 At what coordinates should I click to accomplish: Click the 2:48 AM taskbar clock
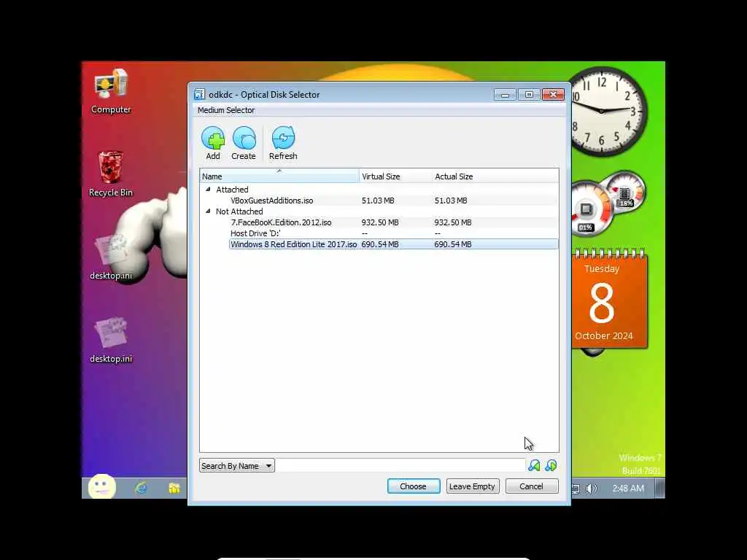coord(628,489)
